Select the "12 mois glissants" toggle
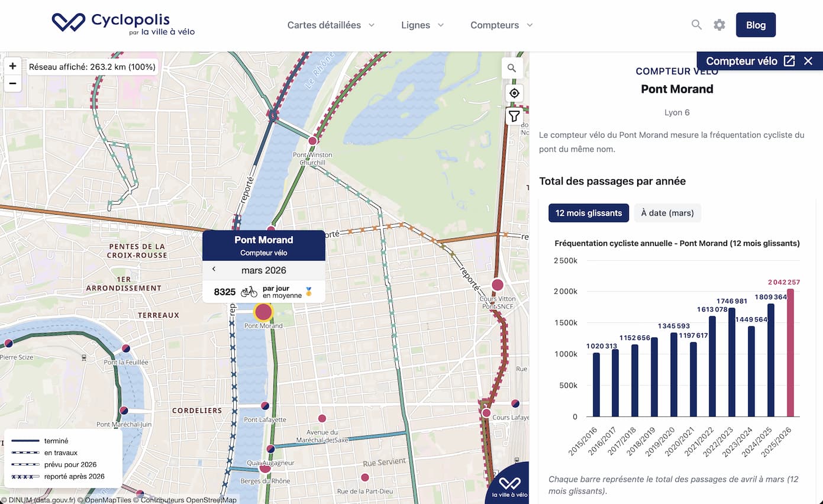Screen dimensions: 823x504 [588, 213]
